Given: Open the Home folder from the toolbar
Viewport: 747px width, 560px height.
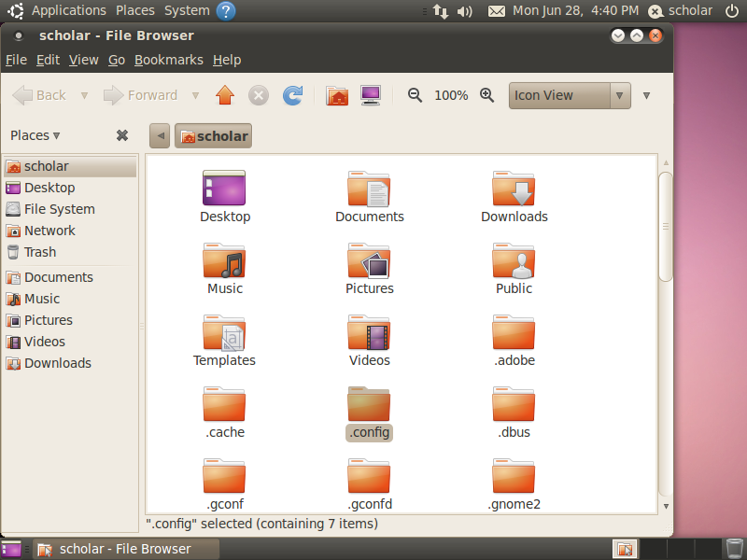Looking at the screenshot, I should tap(337, 95).
